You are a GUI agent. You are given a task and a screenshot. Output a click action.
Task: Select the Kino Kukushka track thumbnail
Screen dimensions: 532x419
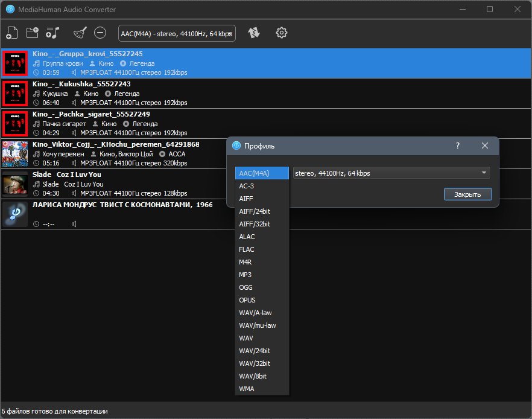pyautogui.click(x=15, y=94)
